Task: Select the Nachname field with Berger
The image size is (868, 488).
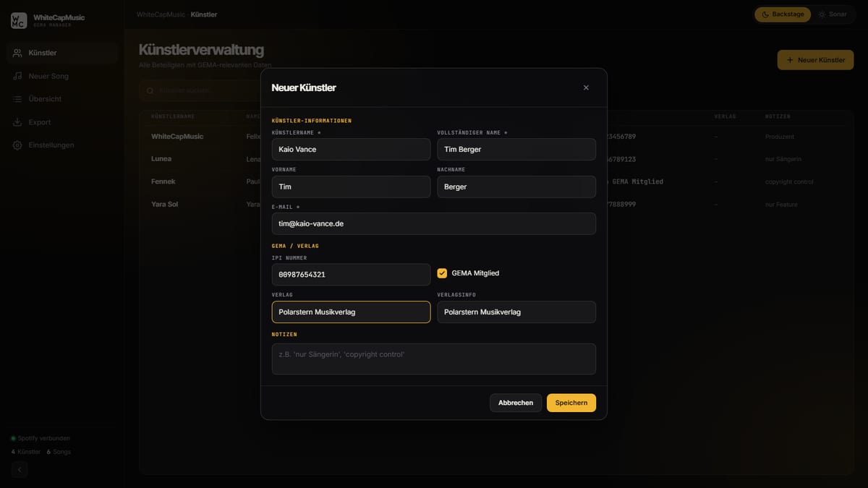Action: coord(516,187)
